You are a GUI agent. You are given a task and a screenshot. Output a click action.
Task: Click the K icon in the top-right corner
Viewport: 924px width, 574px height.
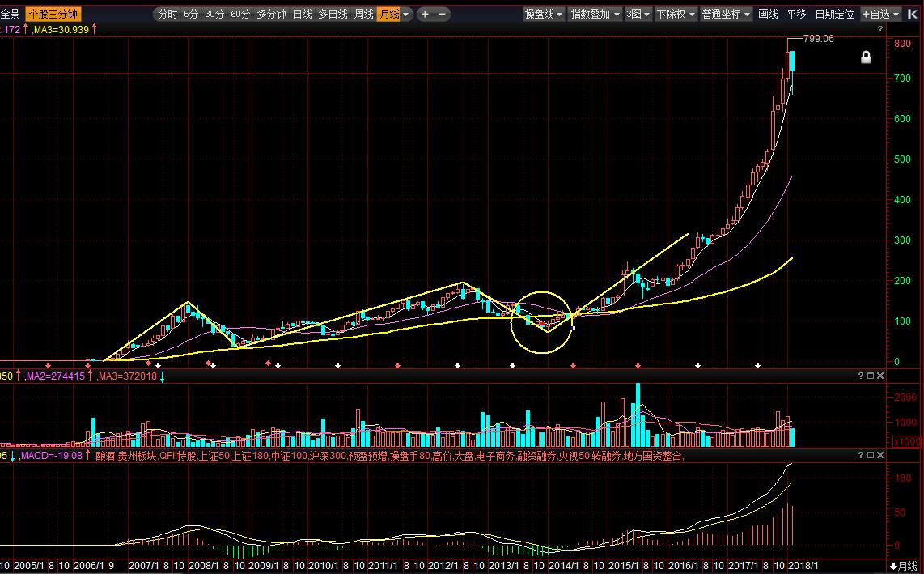[913, 14]
